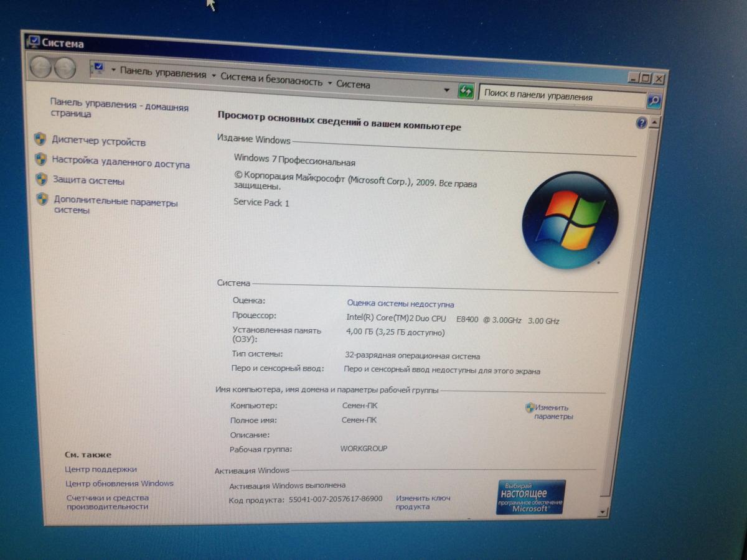Click the shield icon beside Настройка удаленного доступа

40,159
